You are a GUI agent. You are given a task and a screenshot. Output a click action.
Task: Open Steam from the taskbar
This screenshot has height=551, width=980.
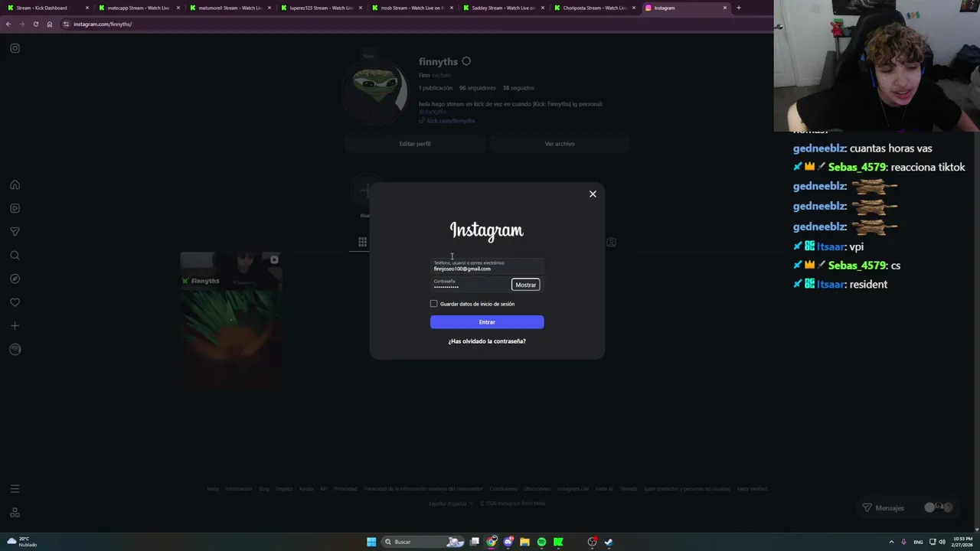tap(609, 542)
